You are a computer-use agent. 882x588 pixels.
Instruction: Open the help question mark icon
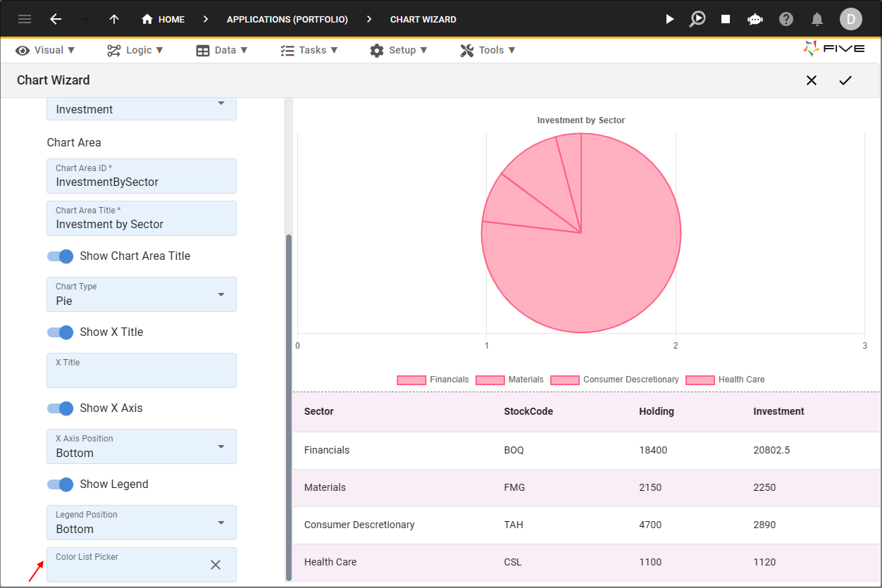786,19
